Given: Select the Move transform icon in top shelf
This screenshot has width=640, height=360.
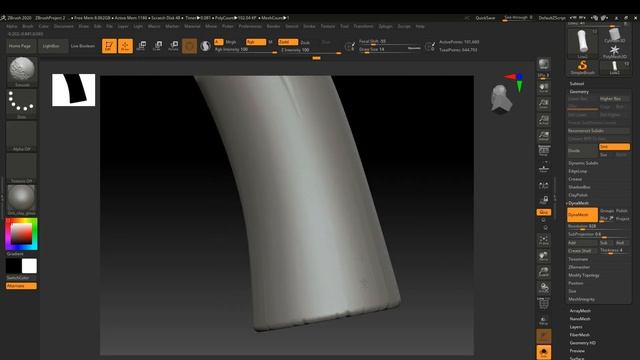Looking at the screenshot, I should [x=141, y=46].
